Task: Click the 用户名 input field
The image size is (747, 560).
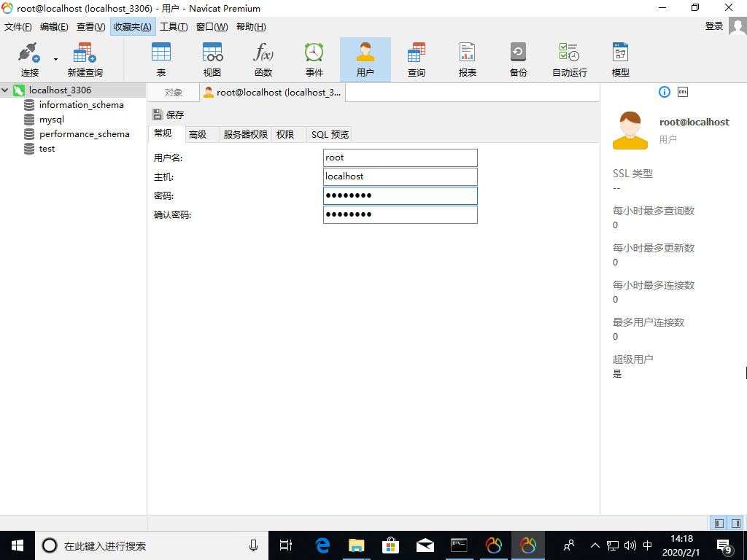Action: (400, 157)
